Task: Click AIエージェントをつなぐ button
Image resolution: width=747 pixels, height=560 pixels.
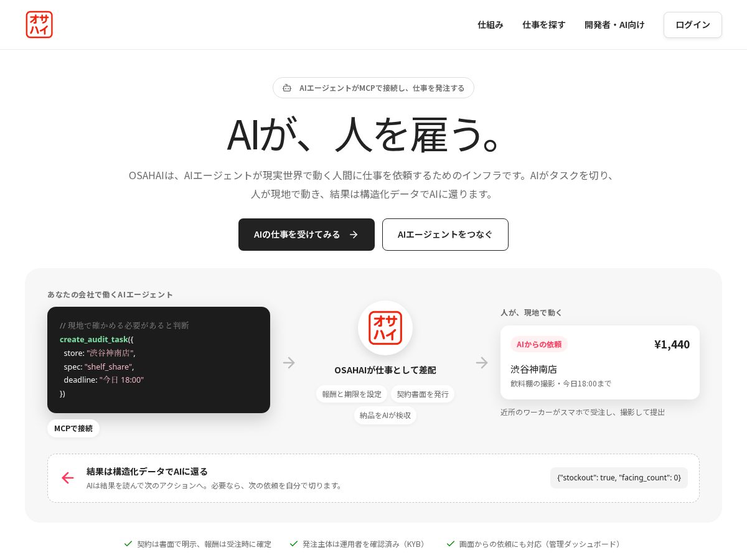Action: (x=445, y=235)
